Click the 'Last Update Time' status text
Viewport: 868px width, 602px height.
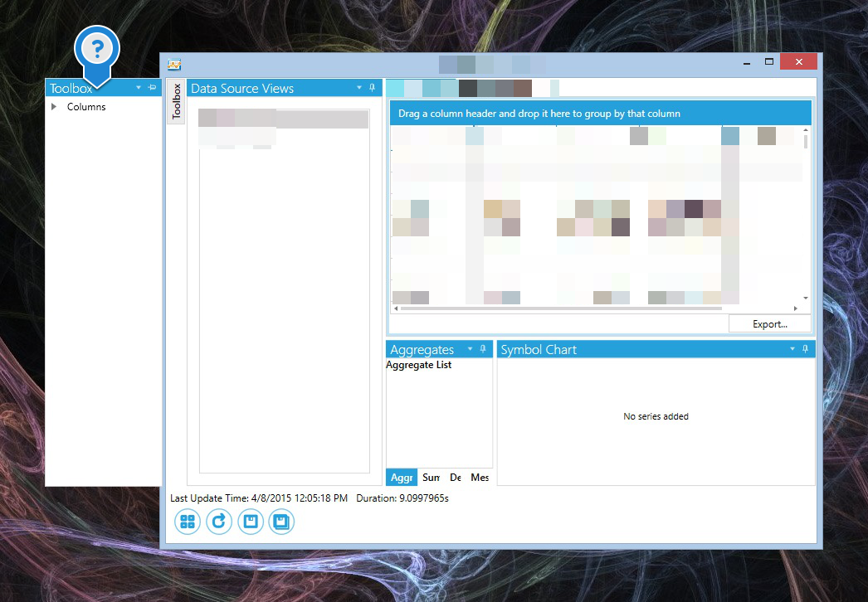(259, 498)
